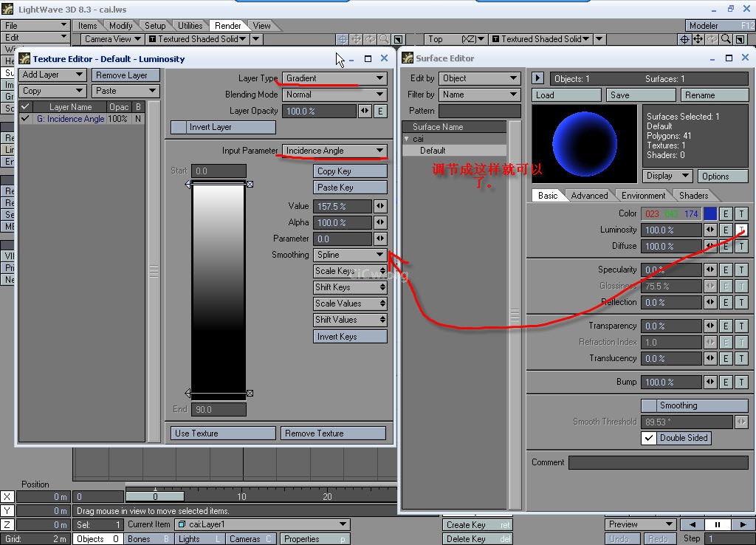Click the Use Texture button

[223, 433]
